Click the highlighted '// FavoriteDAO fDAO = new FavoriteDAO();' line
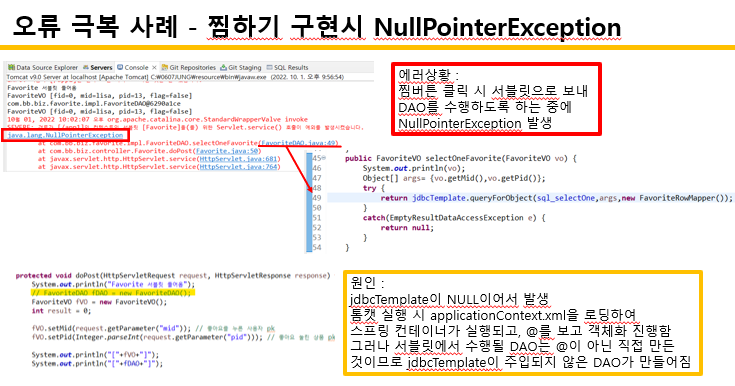This screenshot has height=386, width=735. point(112,293)
